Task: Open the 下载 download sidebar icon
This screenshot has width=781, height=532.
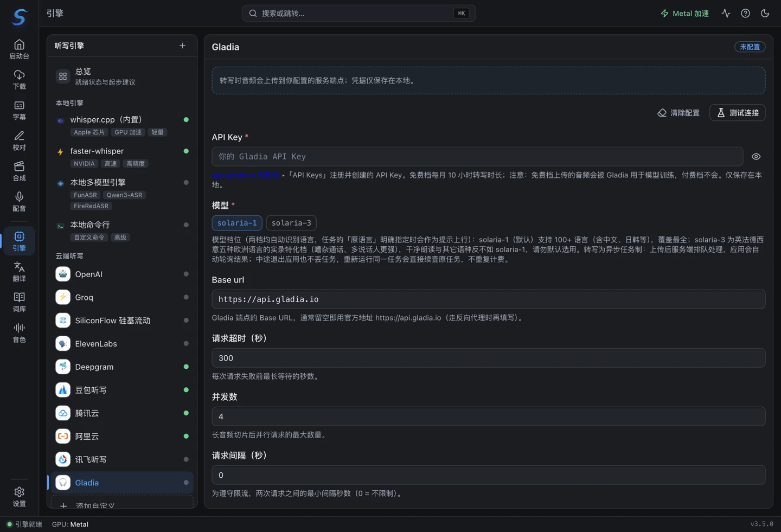Action: pos(19,80)
